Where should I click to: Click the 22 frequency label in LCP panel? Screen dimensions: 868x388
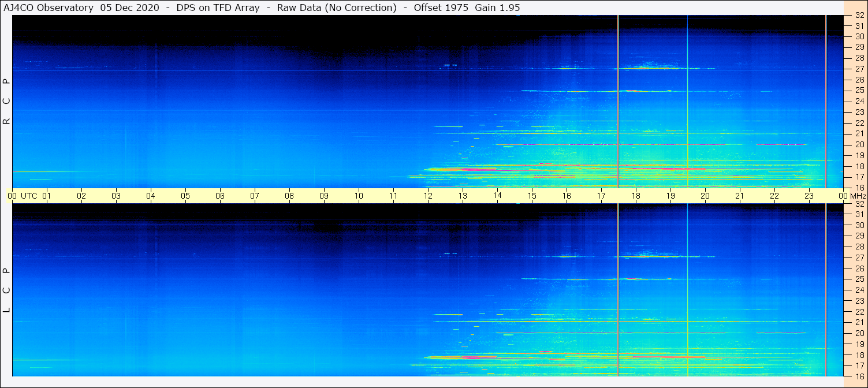click(859, 312)
